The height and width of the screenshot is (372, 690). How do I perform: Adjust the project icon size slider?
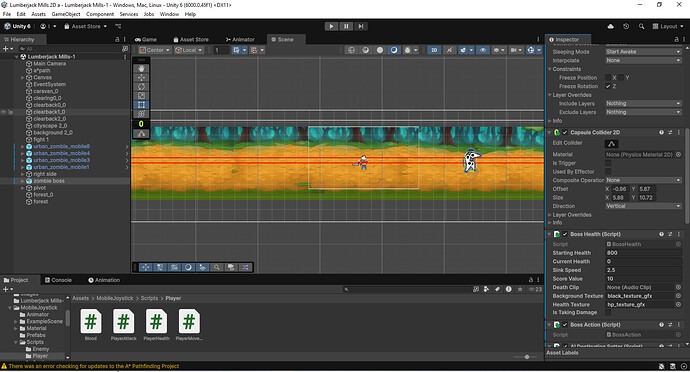pos(527,357)
